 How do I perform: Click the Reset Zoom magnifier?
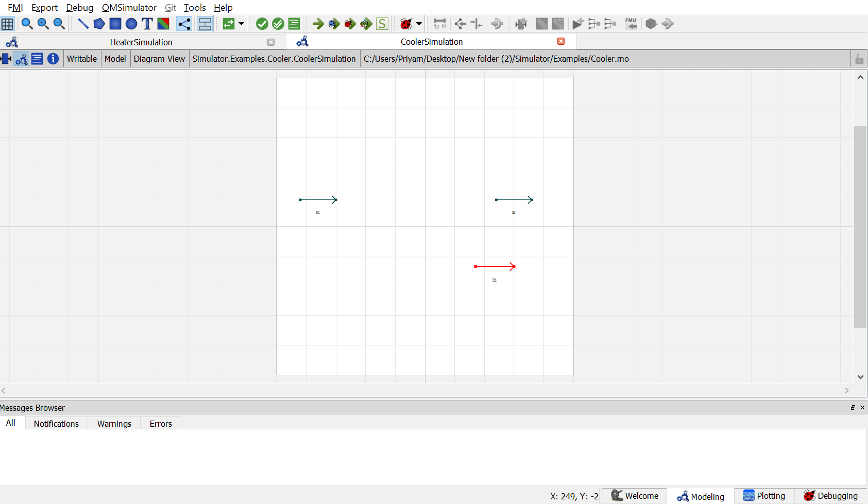pyautogui.click(x=27, y=24)
